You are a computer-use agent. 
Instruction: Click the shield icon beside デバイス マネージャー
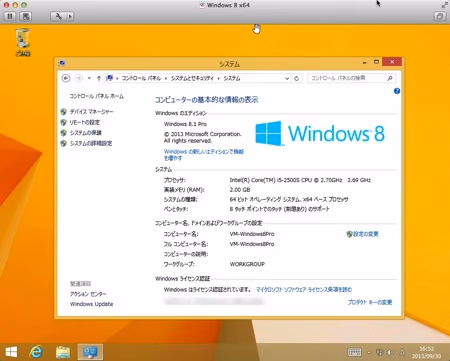click(63, 112)
